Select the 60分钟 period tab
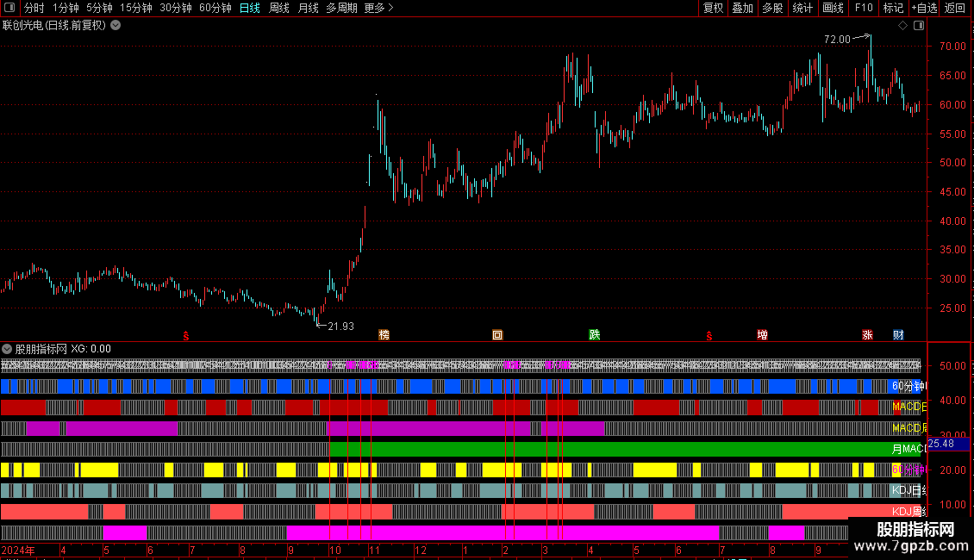The image size is (974, 560). (x=215, y=8)
